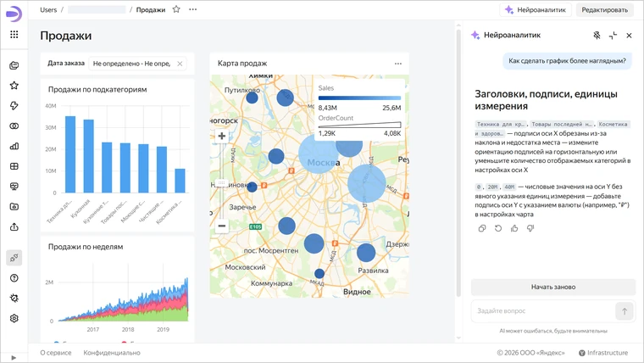This screenshot has height=363, width=644.
Task: Open Конфиденциально footer link
Action: 112,353
